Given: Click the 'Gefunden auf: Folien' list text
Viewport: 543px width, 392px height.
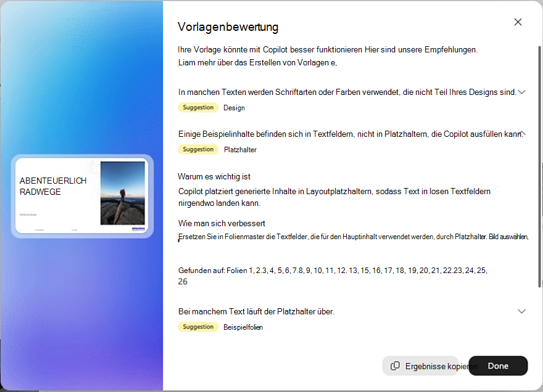Looking at the screenshot, I should click(333, 276).
